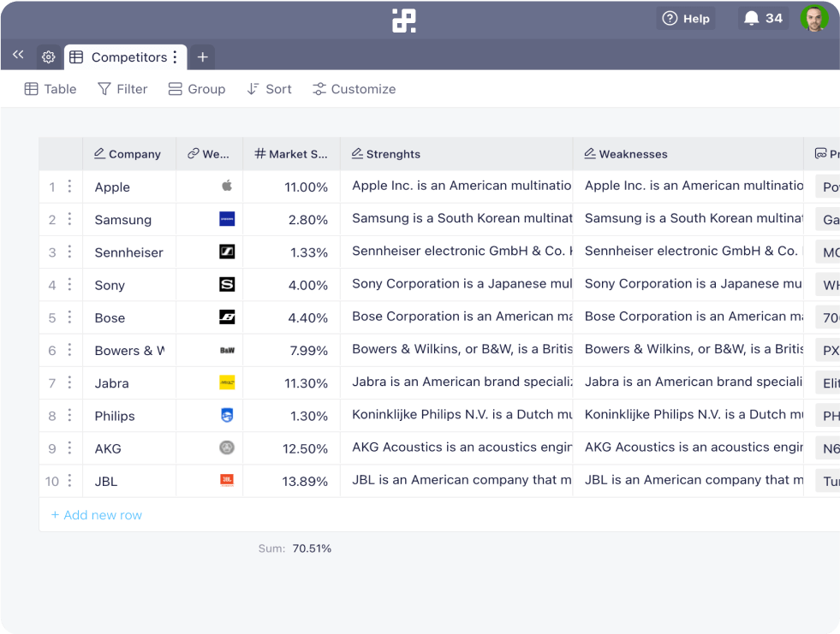
Task: Open Philips row options menu
Action: coord(69,415)
